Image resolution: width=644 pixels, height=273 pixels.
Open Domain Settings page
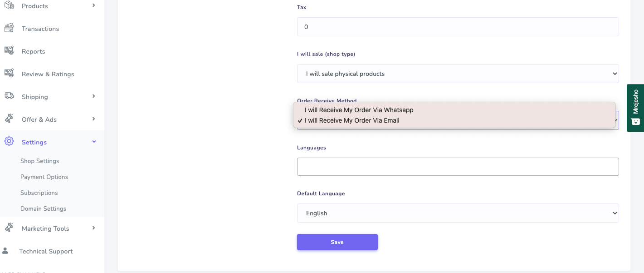point(43,208)
